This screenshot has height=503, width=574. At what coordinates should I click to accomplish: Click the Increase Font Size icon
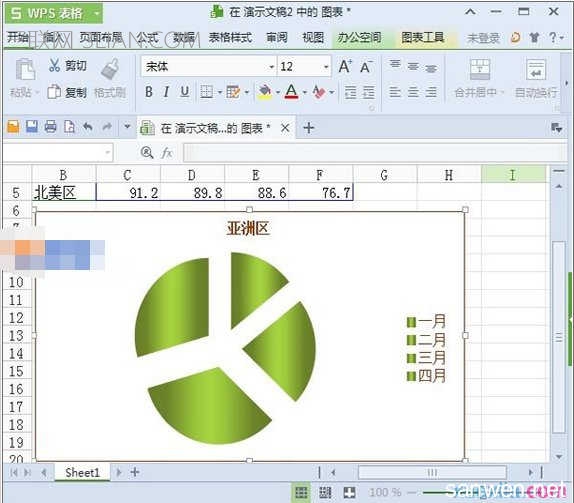coord(345,66)
